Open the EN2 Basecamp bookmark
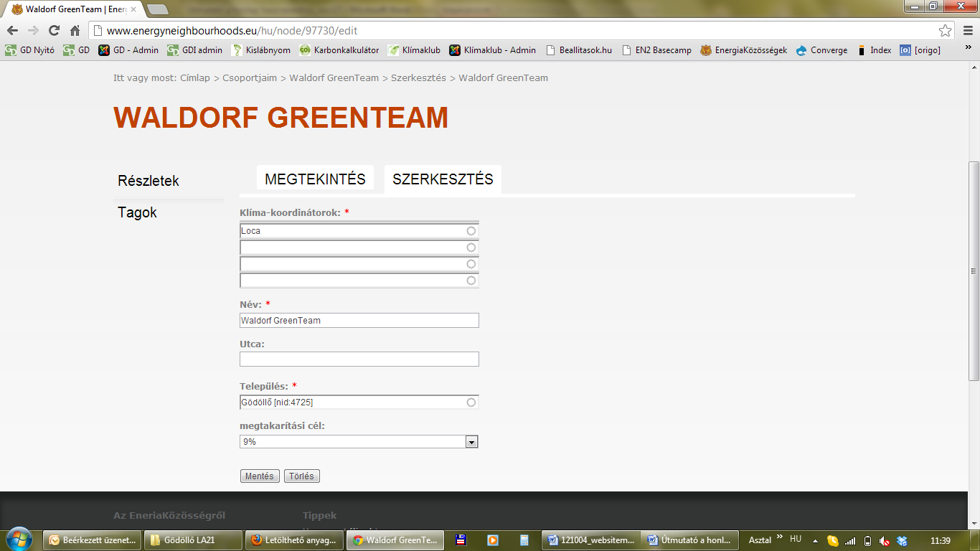The height and width of the screenshot is (551, 980). (x=657, y=50)
